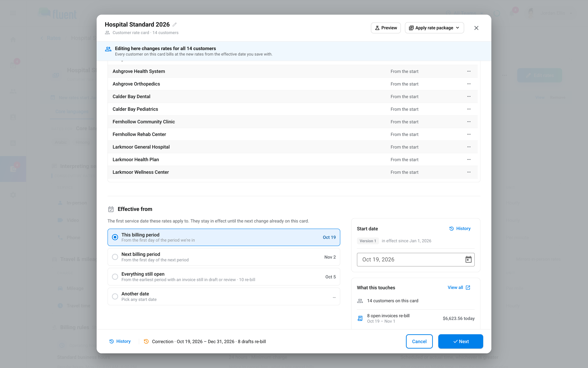Open History link in the dialog footer

tap(120, 341)
